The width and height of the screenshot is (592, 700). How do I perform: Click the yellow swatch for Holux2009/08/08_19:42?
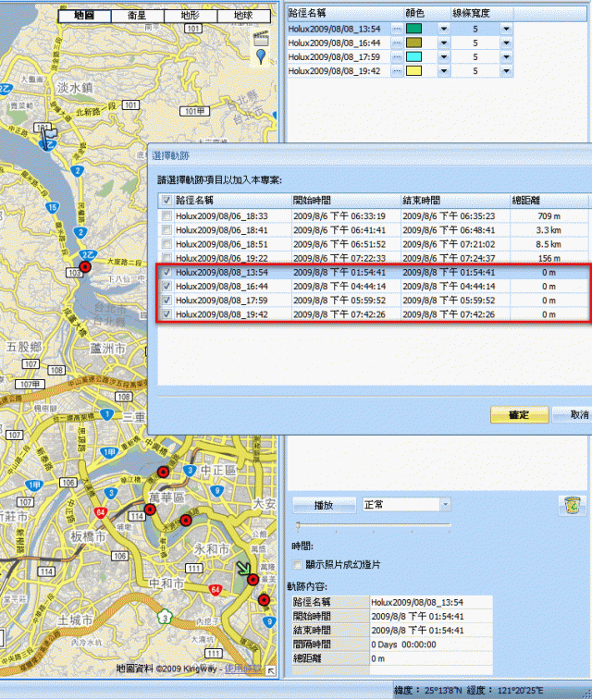click(414, 70)
